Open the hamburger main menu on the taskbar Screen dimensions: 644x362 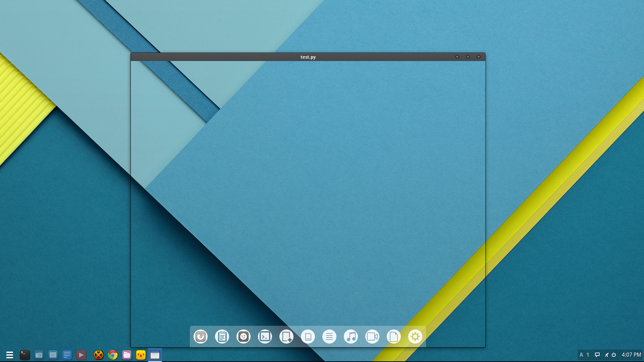pyautogui.click(x=10, y=355)
